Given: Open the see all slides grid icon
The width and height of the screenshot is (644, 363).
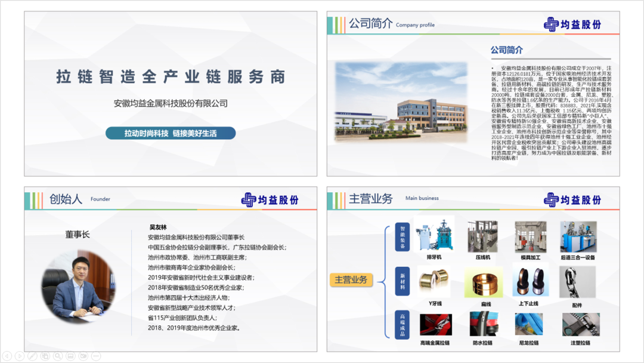Looking at the screenshot, I should (45, 356).
